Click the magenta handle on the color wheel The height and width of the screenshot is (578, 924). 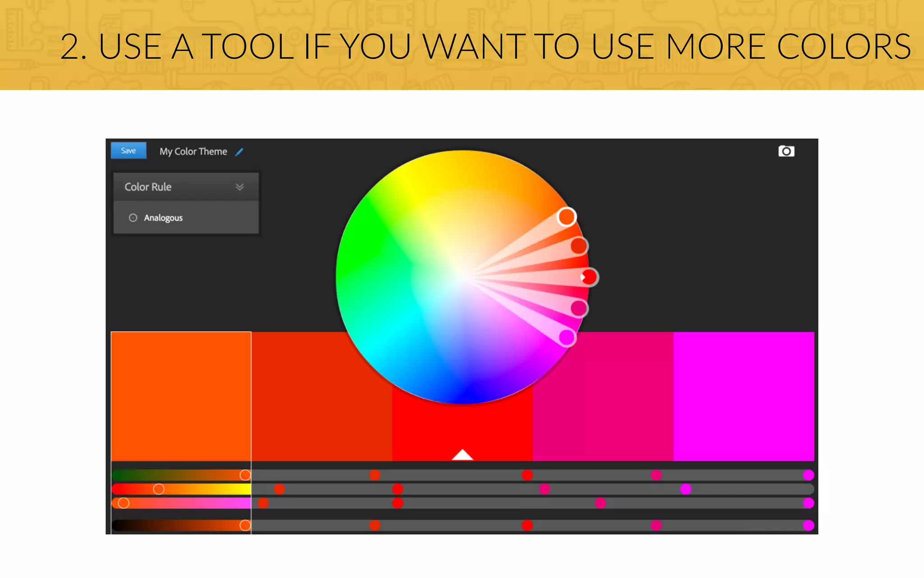pyautogui.click(x=567, y=337)
